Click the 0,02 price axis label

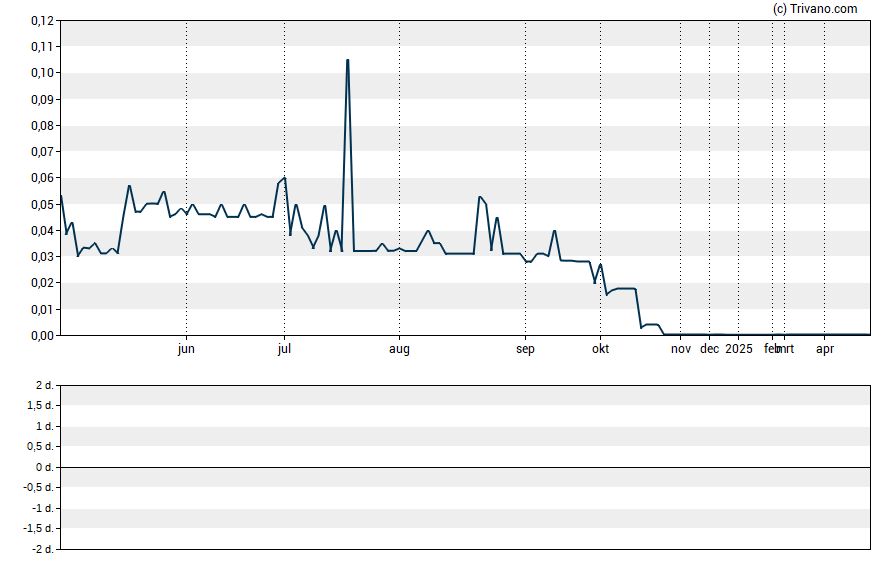[42, 282]
